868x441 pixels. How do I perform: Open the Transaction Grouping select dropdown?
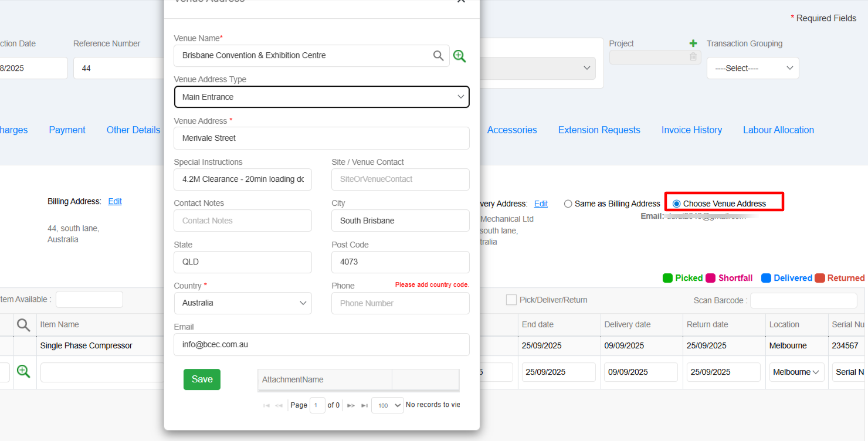coord(752,69)
